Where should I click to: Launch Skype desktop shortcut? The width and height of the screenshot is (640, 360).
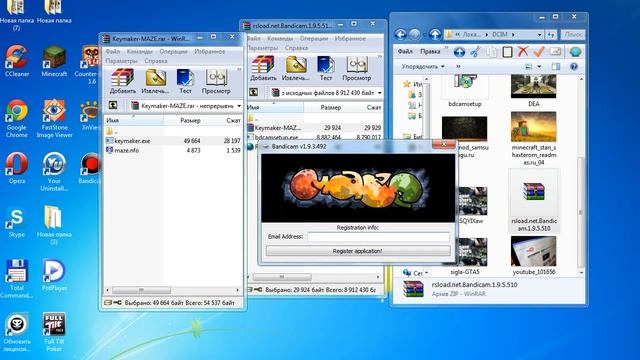[x=17, y=222]
